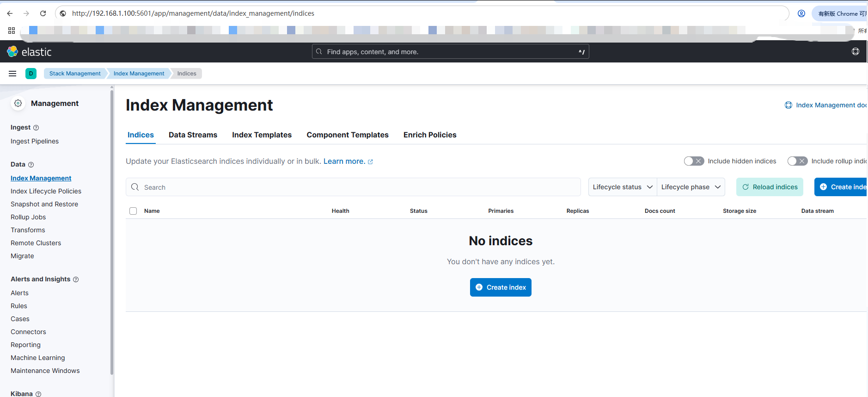868x397 pixels.
Task: Click the Alerts and Insights help icon
Action: pos(76,279)
